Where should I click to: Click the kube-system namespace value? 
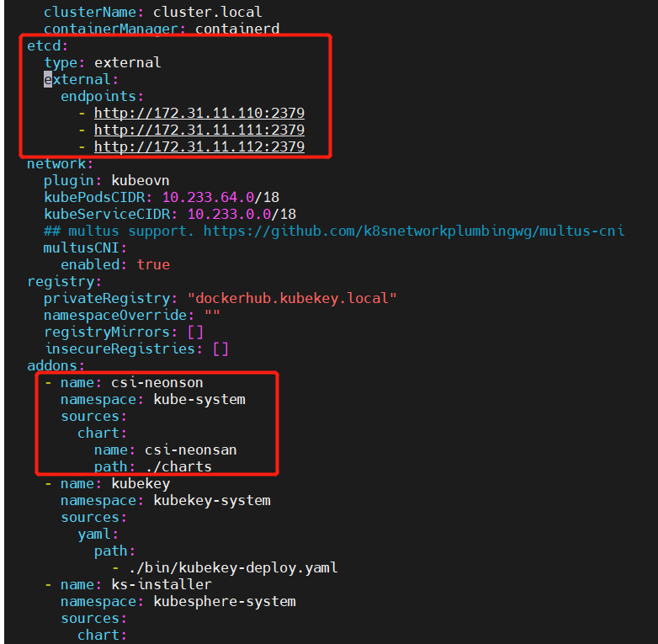[199, 399]
